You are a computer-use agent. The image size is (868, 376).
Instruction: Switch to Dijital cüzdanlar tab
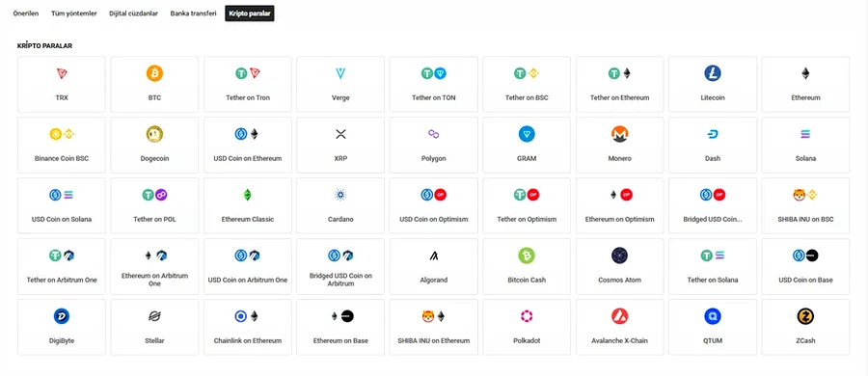133,13
